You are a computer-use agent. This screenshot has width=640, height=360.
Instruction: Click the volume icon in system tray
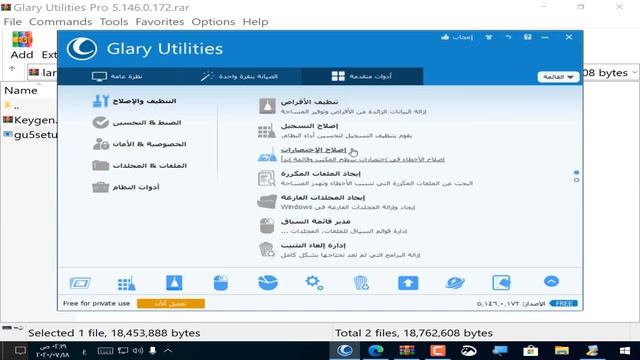coord(138,350)
